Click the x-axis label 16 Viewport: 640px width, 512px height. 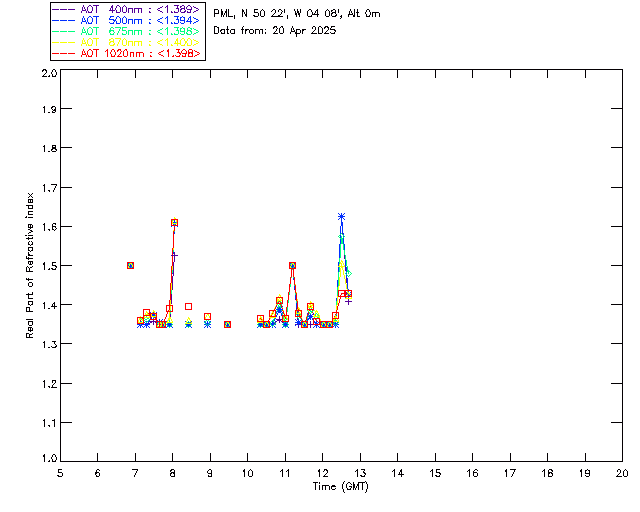[472, 473]
